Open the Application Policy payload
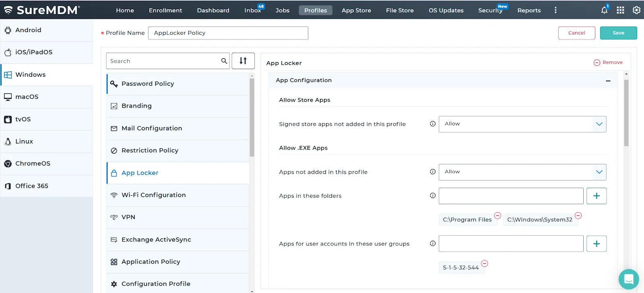The image size is (644, 293). pyautogui.click(x=178, y=262)
